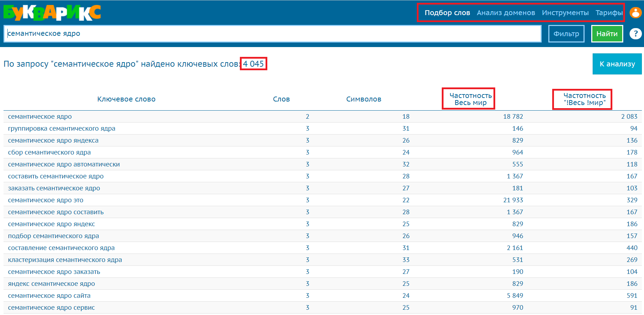Select keyword 'группировка семантического ядра'
Screen dimensions: 644x315
pyautogui.click(x=62, y=129)
